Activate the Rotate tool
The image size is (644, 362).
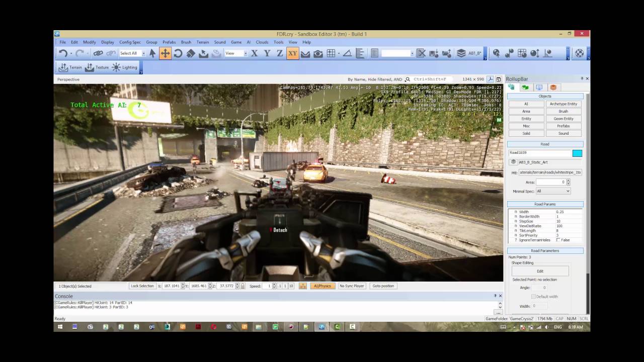click(x=178, y=53)
